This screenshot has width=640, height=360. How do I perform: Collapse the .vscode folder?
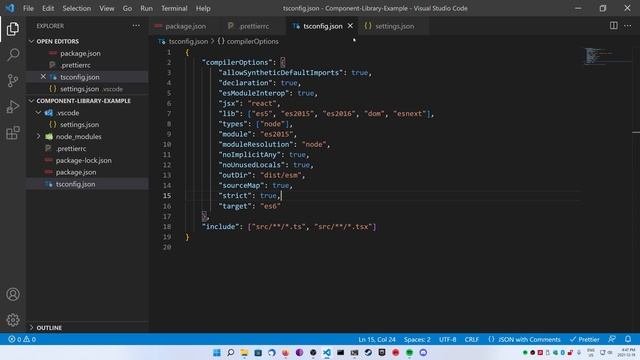click(67, 113)
